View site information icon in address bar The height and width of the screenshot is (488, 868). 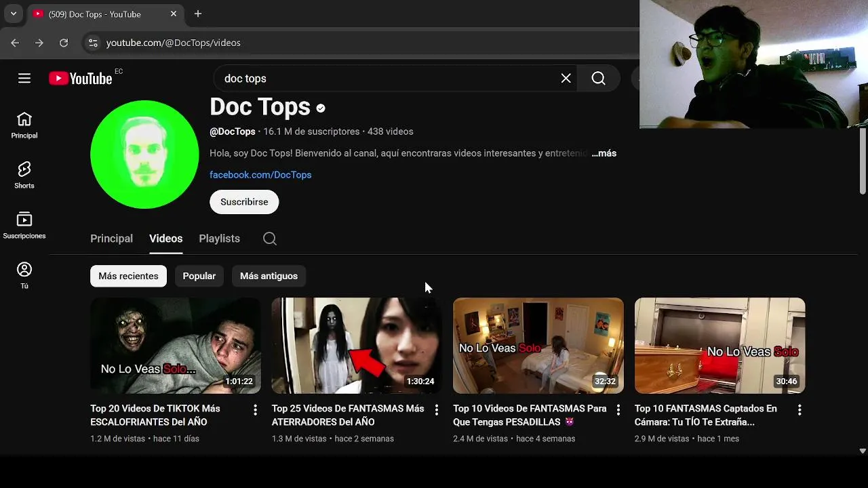[x=93, y=43]
